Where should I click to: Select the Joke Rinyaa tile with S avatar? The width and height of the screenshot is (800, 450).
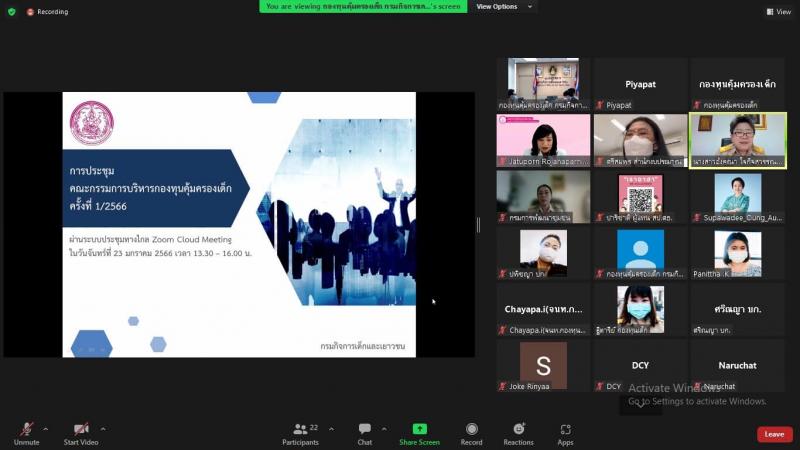pos(543,366)
